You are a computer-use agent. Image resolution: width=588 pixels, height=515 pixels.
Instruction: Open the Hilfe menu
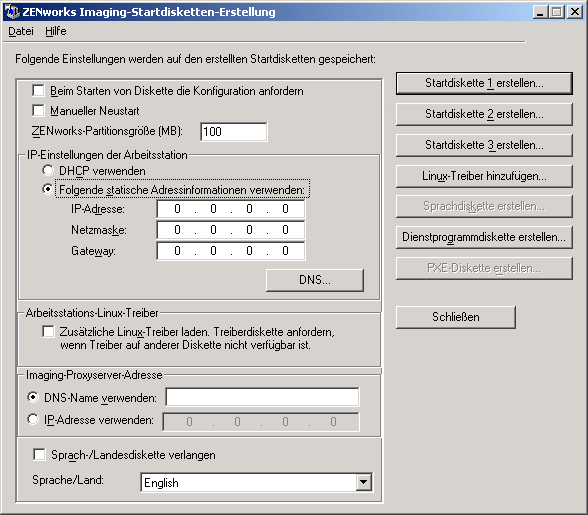click(56, 31)
